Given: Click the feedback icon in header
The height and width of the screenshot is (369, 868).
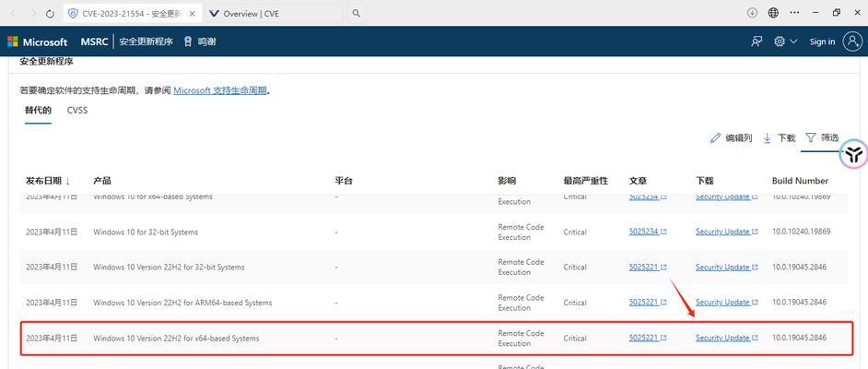Looking at the screenshot, I should 757,42.
